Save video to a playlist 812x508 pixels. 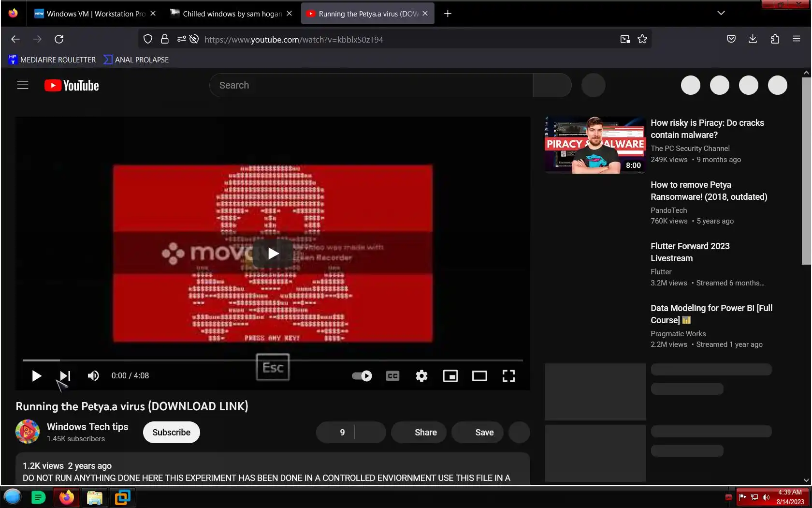[477, 433]
